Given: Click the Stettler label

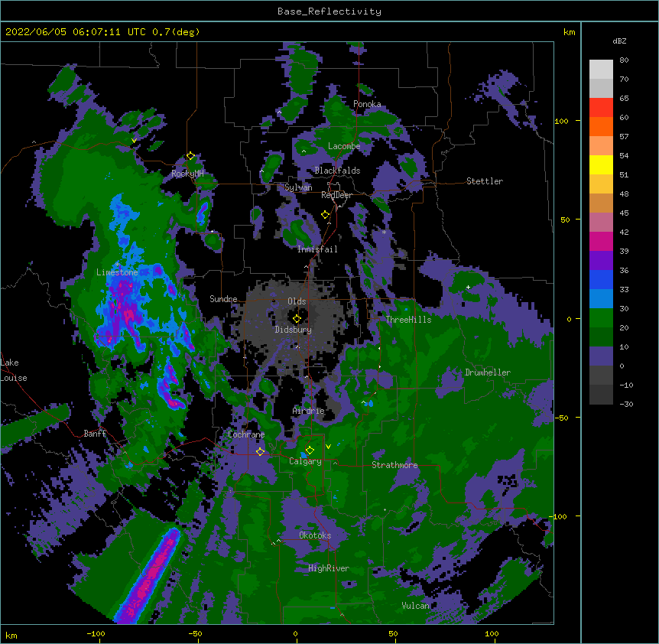Looking at the screenshot, I should [x=485, y=181].
